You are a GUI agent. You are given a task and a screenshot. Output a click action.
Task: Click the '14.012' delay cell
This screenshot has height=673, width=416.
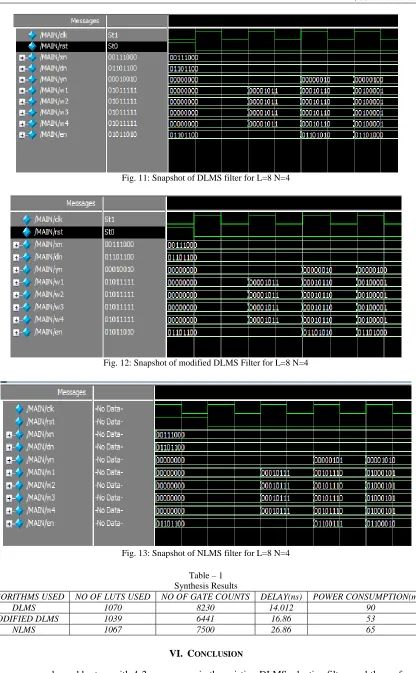[x=281, y=608]
